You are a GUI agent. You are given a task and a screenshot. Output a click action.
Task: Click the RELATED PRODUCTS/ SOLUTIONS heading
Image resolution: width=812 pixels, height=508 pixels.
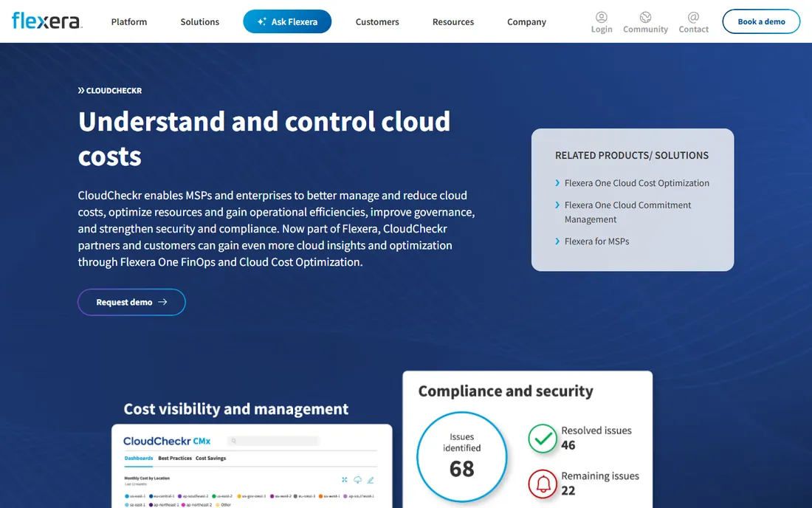pyautogui.click(x=632, y=155)
